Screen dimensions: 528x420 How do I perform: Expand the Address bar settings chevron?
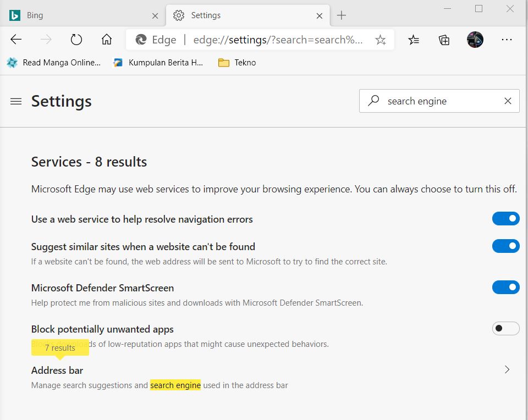[x=507, y=369]
